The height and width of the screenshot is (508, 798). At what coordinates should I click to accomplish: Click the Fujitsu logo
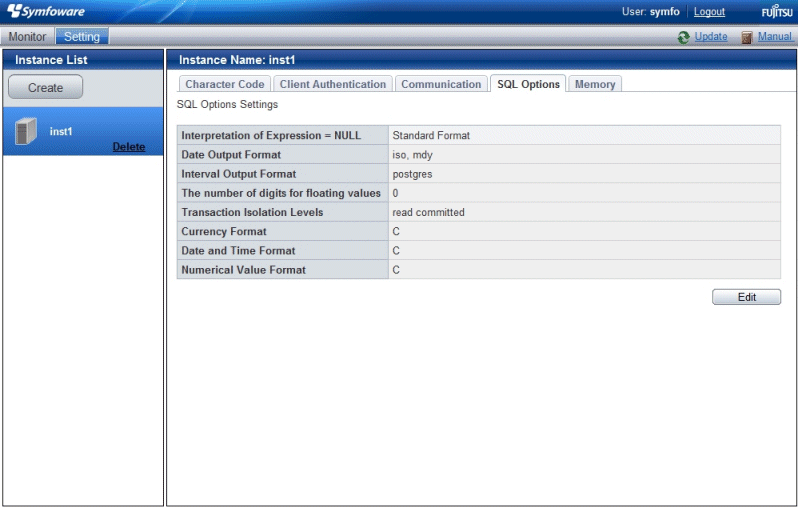[x=777, y=11]
